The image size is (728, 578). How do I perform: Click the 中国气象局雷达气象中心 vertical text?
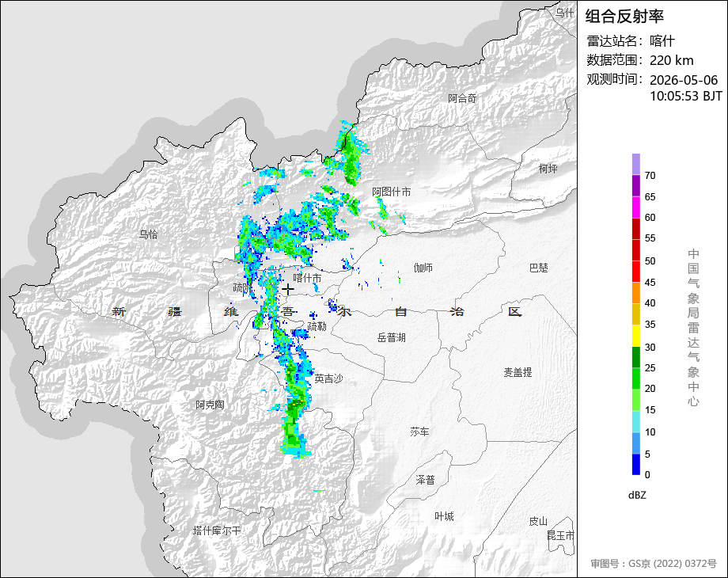coord(693,328)
